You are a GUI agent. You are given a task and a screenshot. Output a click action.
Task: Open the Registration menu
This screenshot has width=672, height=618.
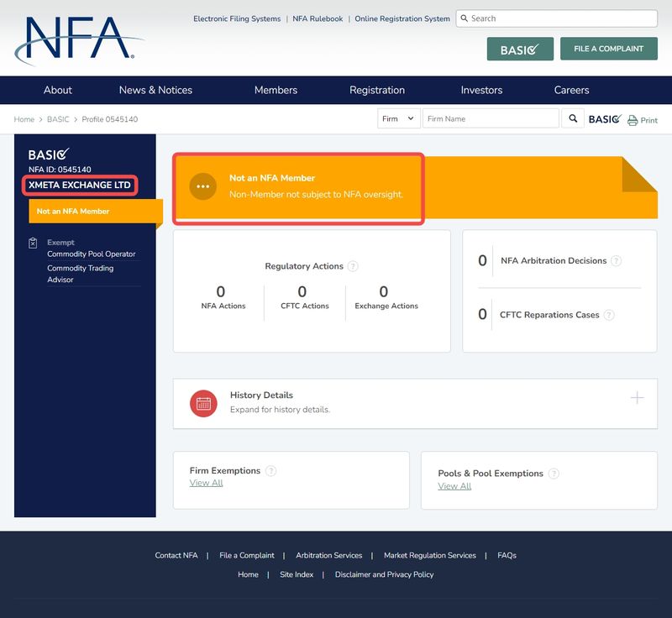[377, 90]
